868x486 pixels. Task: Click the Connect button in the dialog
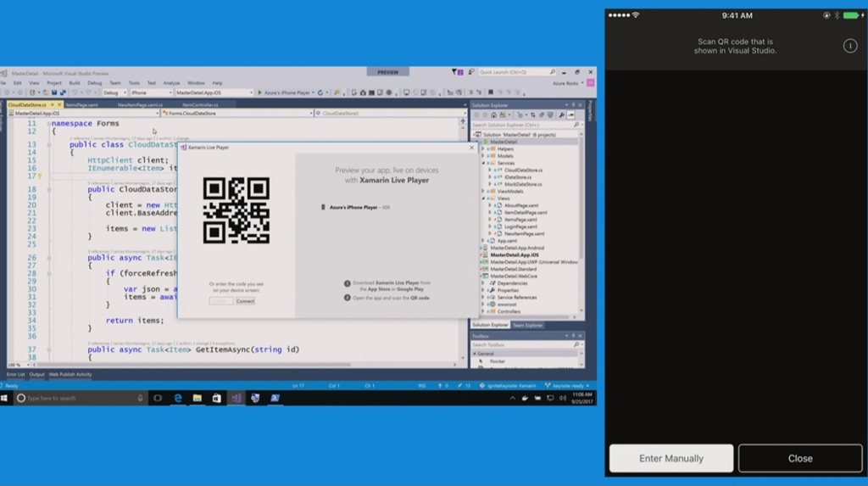(x=245, y=301)
